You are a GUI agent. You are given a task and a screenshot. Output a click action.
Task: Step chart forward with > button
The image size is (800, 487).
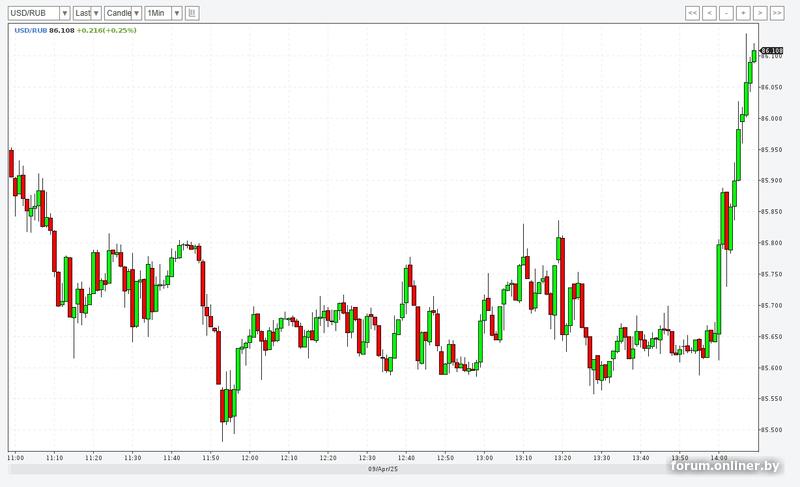pyautogui.click(x=760, y=13)
